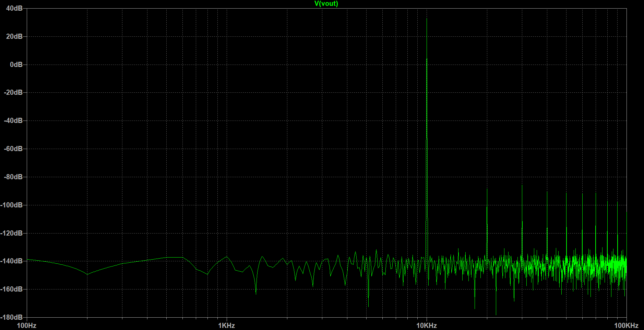This screenshot has height=330, width=644.
Task: Click the V(vout) trace label
Action: tap(326, 4)
